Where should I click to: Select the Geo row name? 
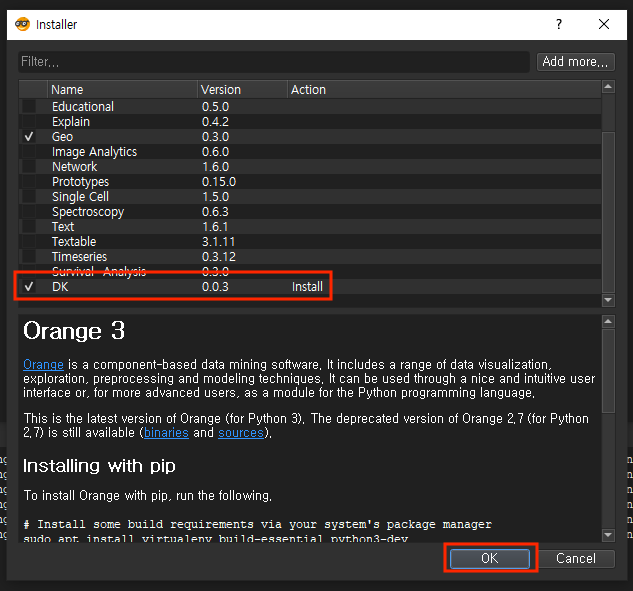[x=63, y=136]
